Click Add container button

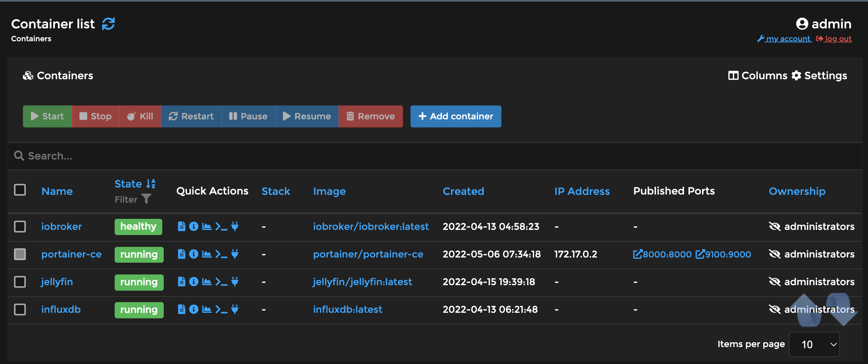(456, 116)
